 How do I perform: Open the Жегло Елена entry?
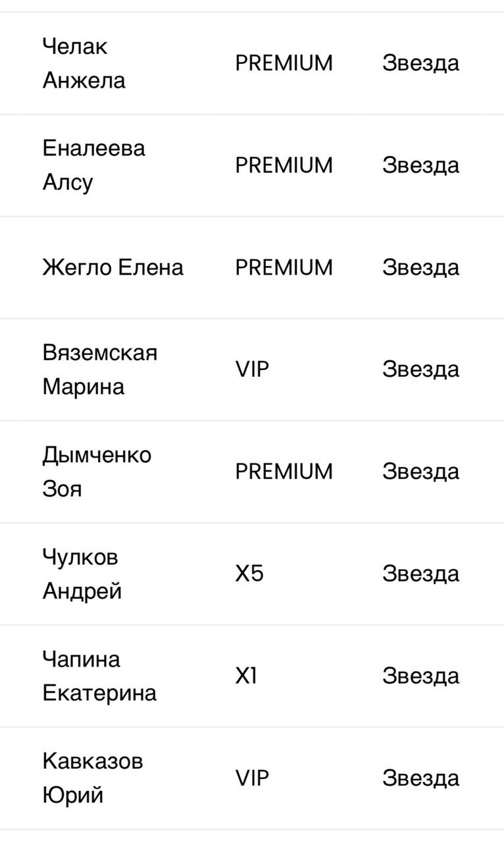click(x=113, y=267)
